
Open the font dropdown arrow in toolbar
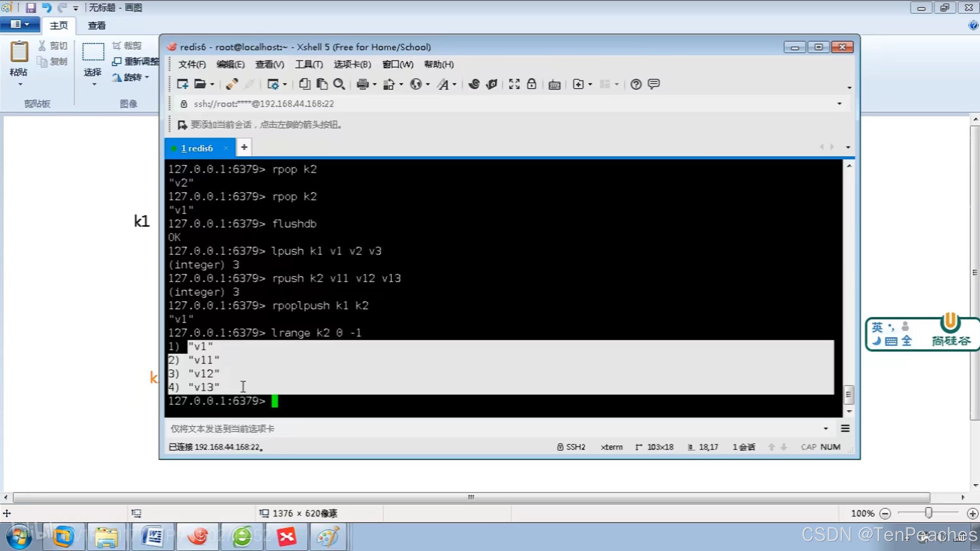tap(454, 84)
